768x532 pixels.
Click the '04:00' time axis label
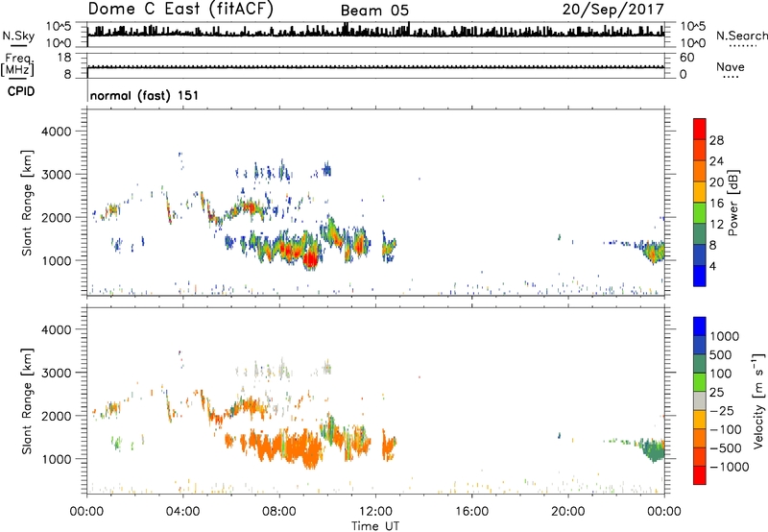tap(183, 512)
